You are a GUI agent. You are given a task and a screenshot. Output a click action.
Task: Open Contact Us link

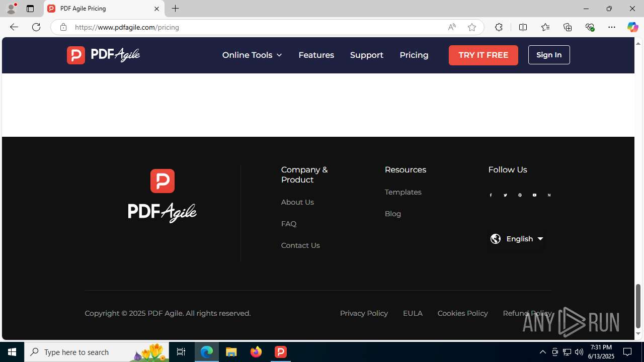point(300,245)
